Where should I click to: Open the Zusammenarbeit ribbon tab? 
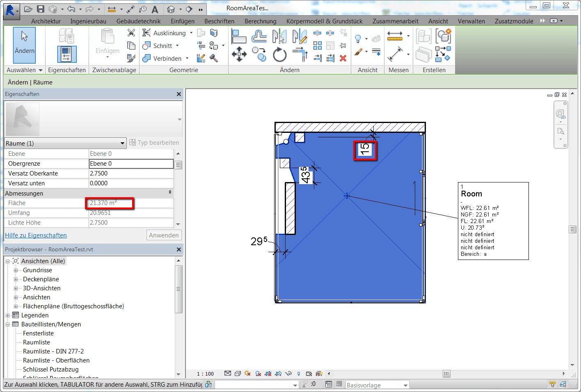[395, 21]
